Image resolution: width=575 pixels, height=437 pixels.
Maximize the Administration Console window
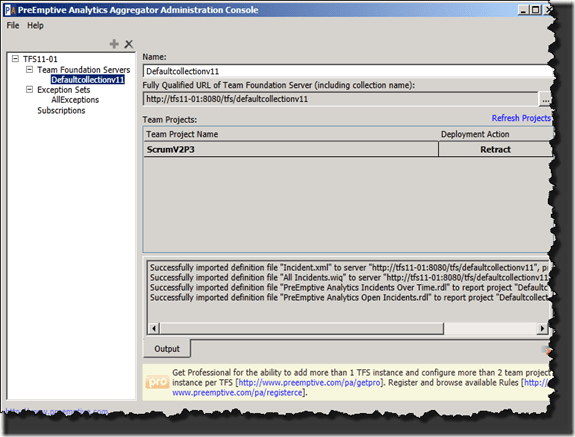(535, 10)
